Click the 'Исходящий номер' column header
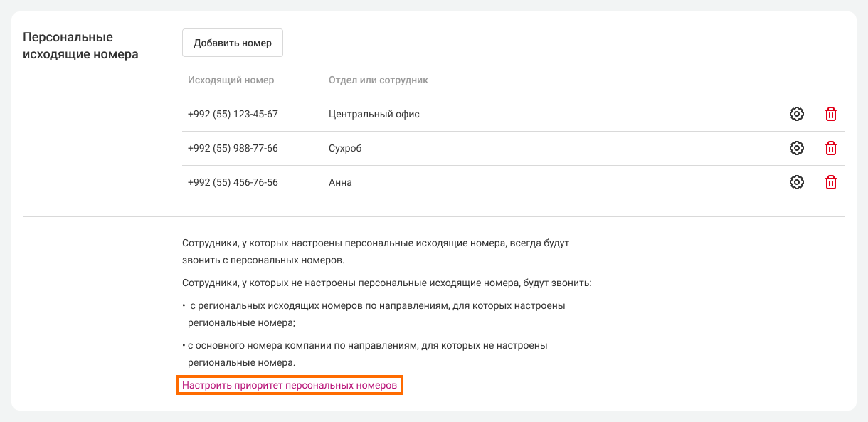This screenshot has width=868, height=422. [231, 80]
